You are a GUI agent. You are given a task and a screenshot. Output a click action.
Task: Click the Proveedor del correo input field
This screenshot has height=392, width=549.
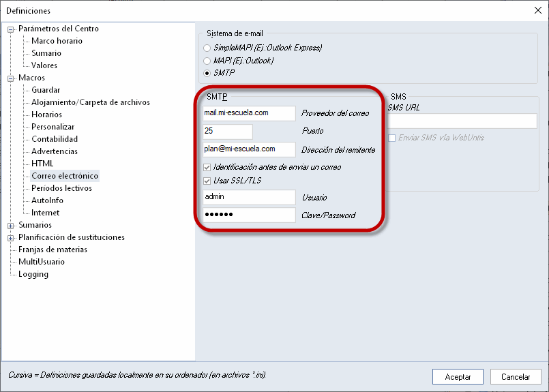pos(249,113)
